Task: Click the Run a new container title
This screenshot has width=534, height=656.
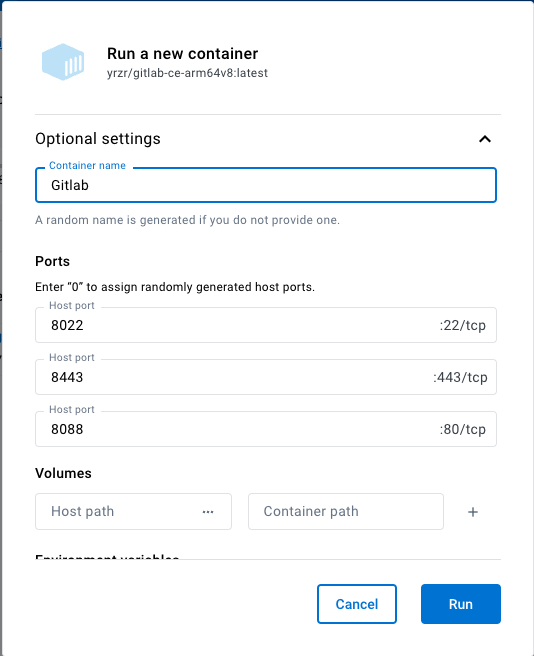Action: pos(182,54)
